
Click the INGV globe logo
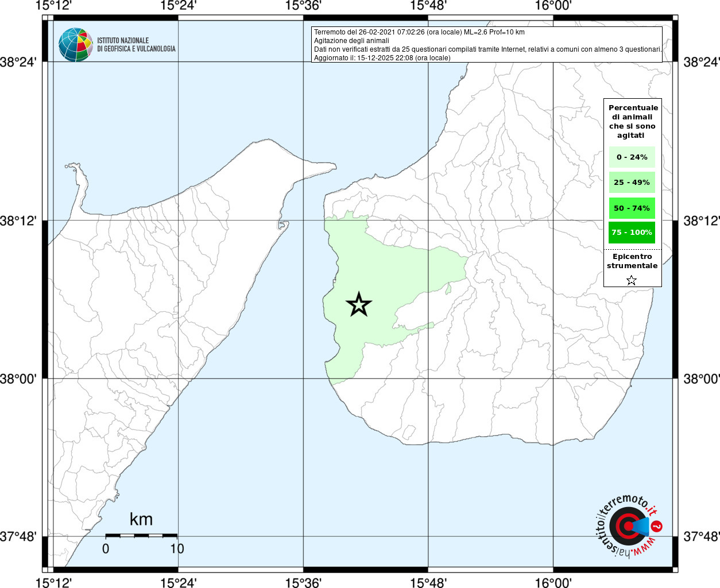76,45
